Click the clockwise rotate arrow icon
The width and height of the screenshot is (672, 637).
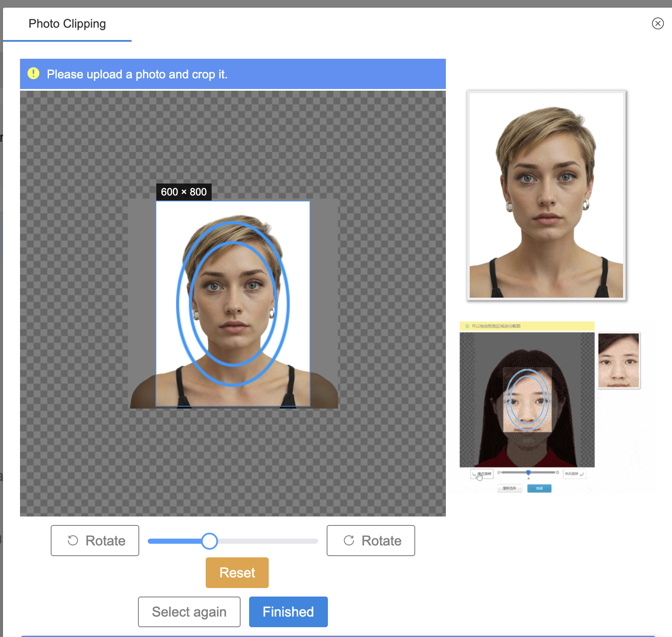point(349,540)
